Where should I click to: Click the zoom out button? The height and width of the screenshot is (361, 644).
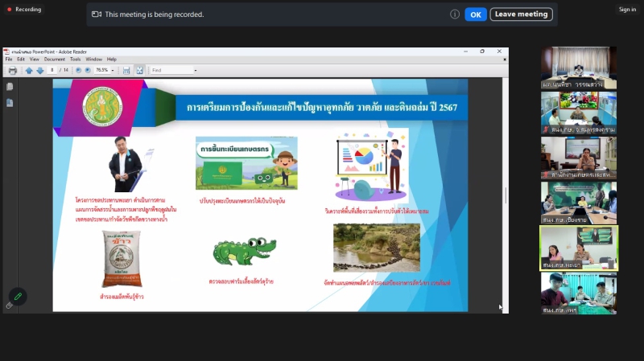coord(79,70)
